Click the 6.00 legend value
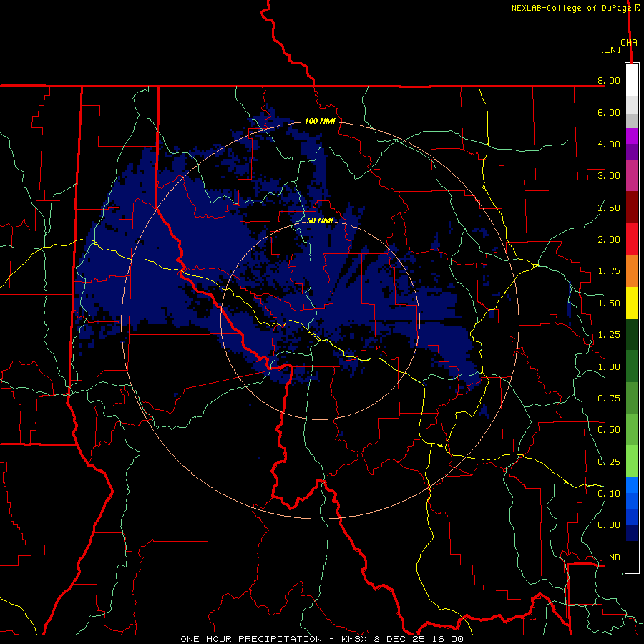Viewport: 644px width, 644px height. pos(609,112)
